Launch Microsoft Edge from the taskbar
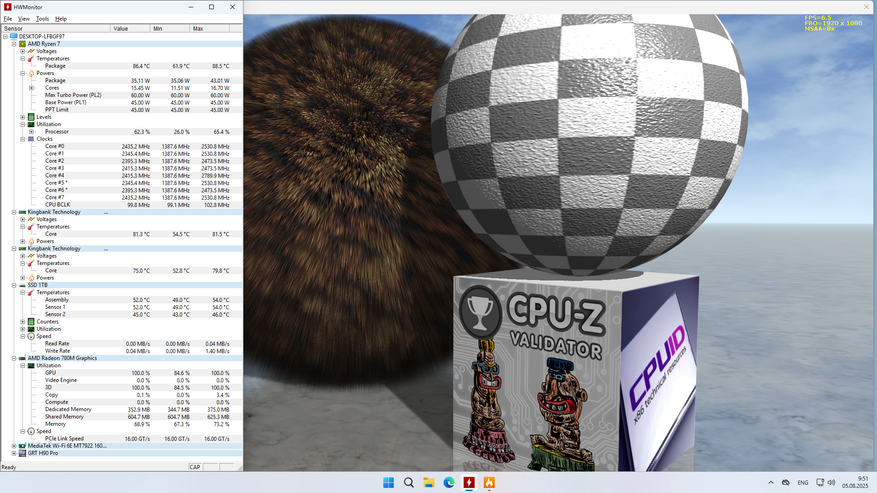 [449, 482]
